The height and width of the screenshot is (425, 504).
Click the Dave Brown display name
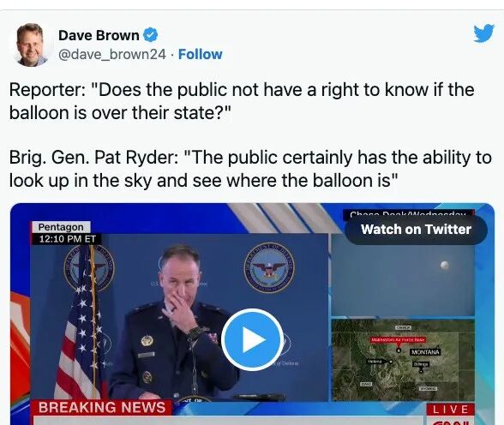[99, 35]
